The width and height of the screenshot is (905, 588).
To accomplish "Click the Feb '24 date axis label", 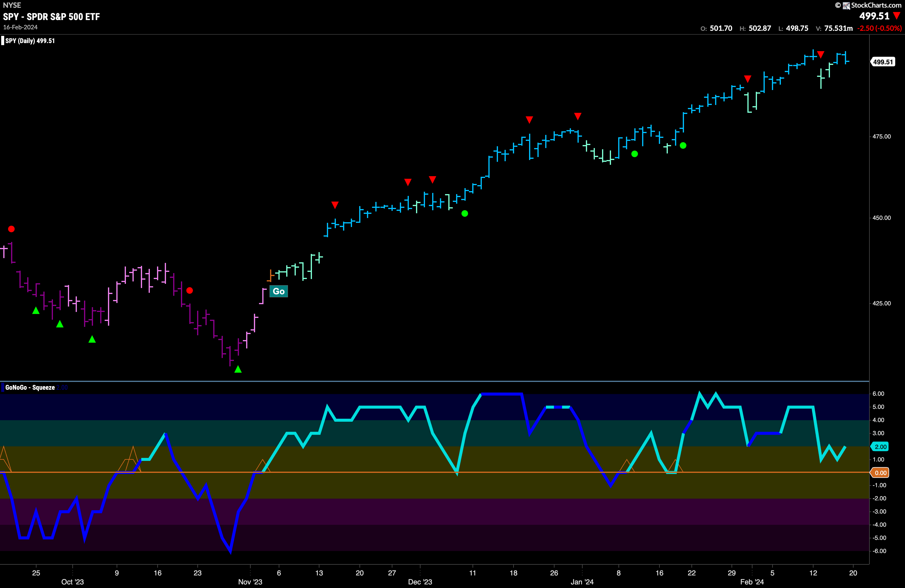I will click(752, 582).
